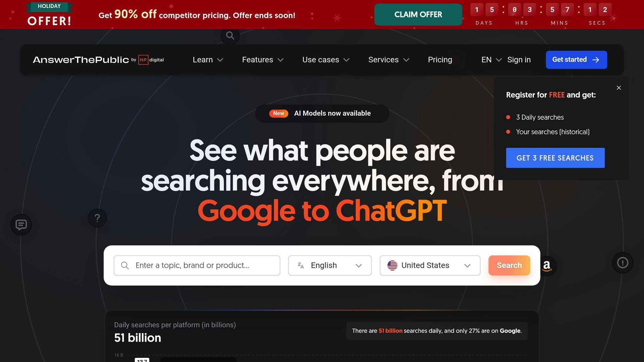Close the Register for FREE popup
The image size is (644, 362).
point(619,88)
